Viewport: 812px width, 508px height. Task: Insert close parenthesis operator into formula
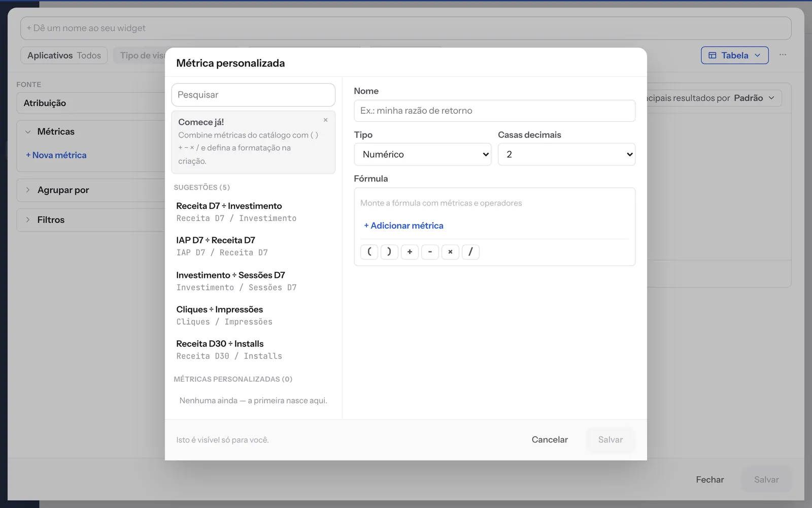coord(389,251)
